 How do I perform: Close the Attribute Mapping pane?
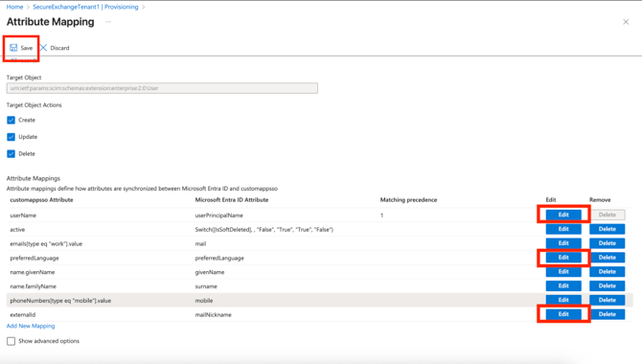point(626,22)
